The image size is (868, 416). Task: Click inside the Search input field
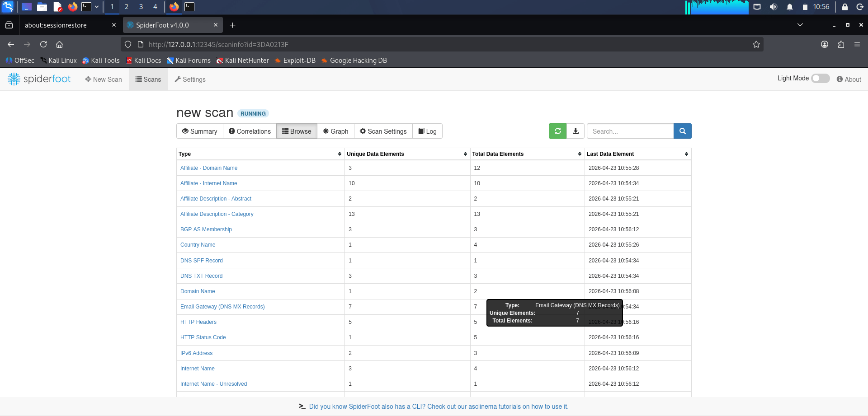click(x=630, y=131)
